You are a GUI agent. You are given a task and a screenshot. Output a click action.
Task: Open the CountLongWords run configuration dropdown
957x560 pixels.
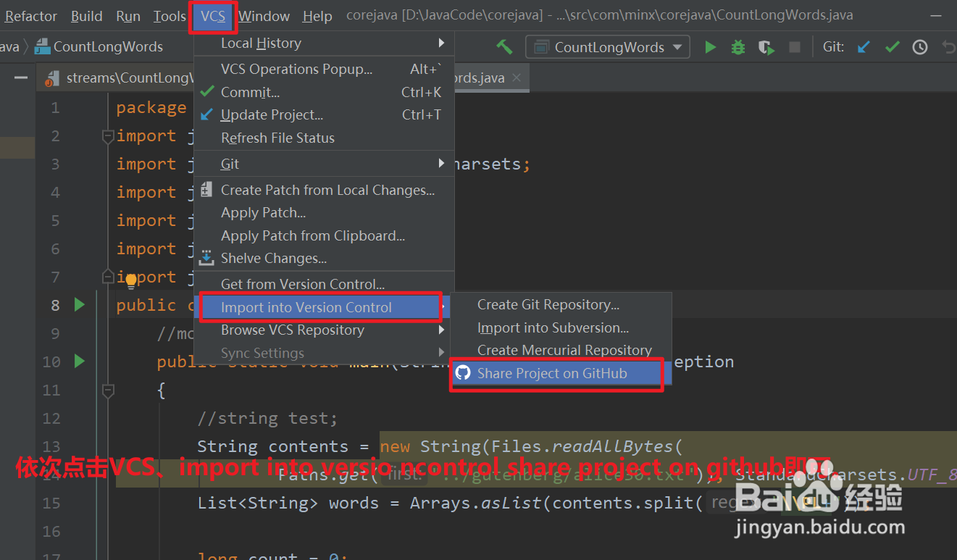tap(608, 47)
